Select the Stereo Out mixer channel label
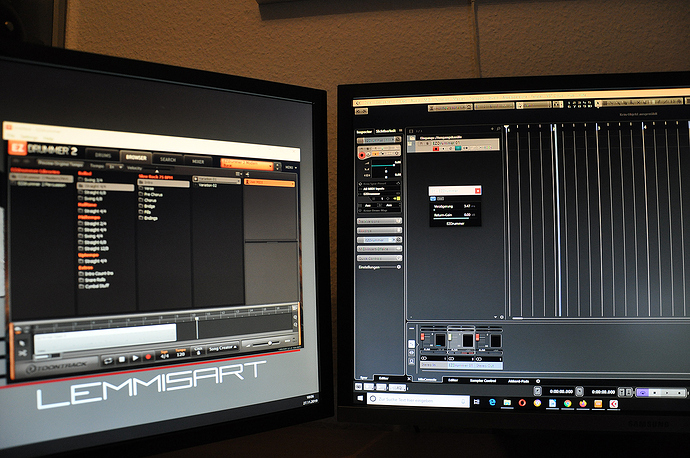 pos(488,366)
